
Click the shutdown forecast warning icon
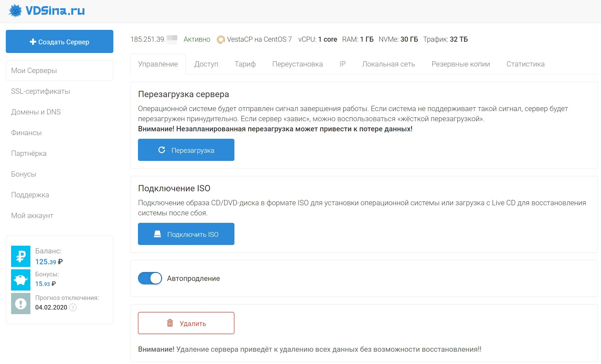[x=21, y=304]
